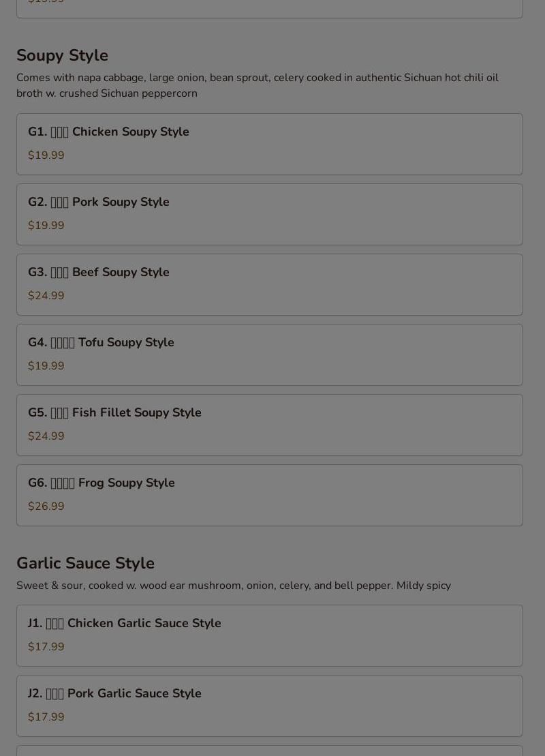545x756 pixels.
Task: Click $17.99 price of Pork Garlic Sauce
Action: (x=46, y=717)
